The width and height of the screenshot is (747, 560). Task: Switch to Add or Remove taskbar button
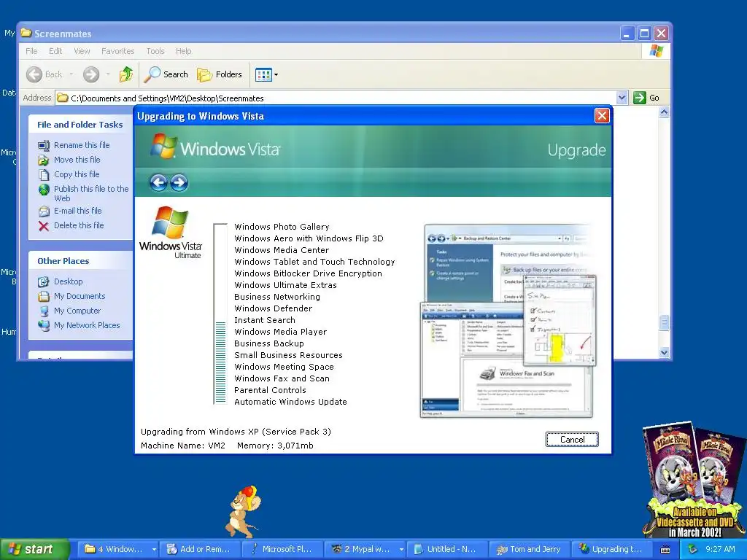(200, 549)
